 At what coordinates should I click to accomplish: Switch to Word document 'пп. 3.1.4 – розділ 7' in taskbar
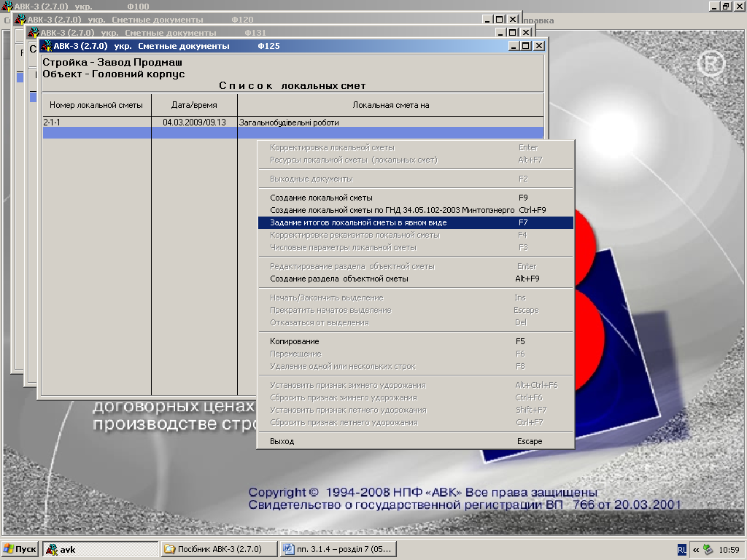coord(338,549)
